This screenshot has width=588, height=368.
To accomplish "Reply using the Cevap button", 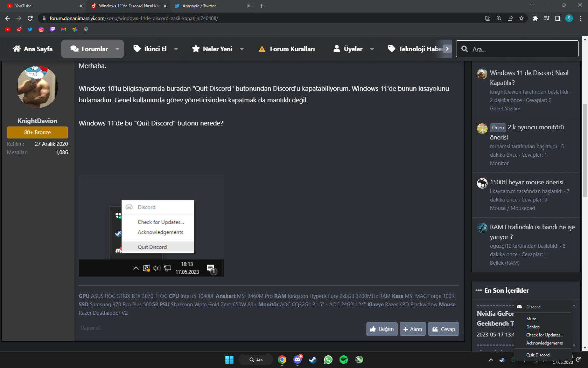I will pos(443,329).
